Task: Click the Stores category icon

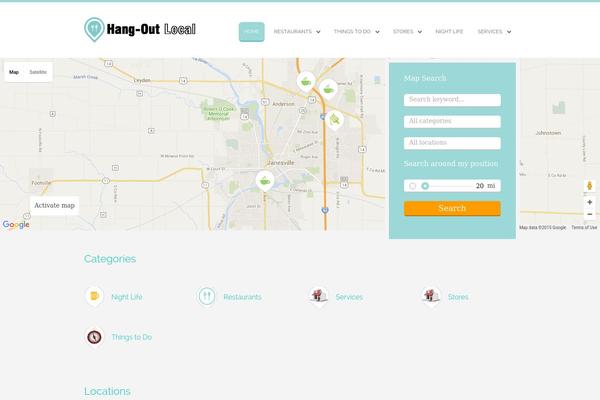Action: (431, 297)
